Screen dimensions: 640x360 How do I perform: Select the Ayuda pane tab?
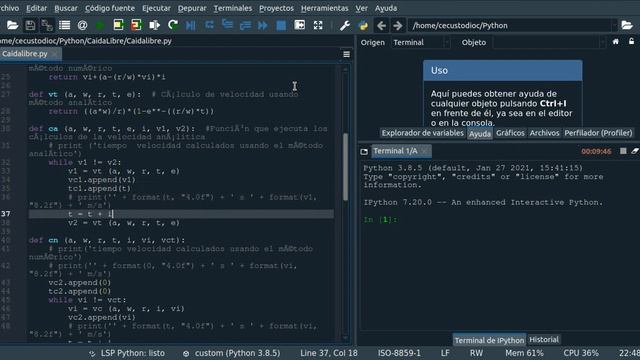tap(480, 133)
